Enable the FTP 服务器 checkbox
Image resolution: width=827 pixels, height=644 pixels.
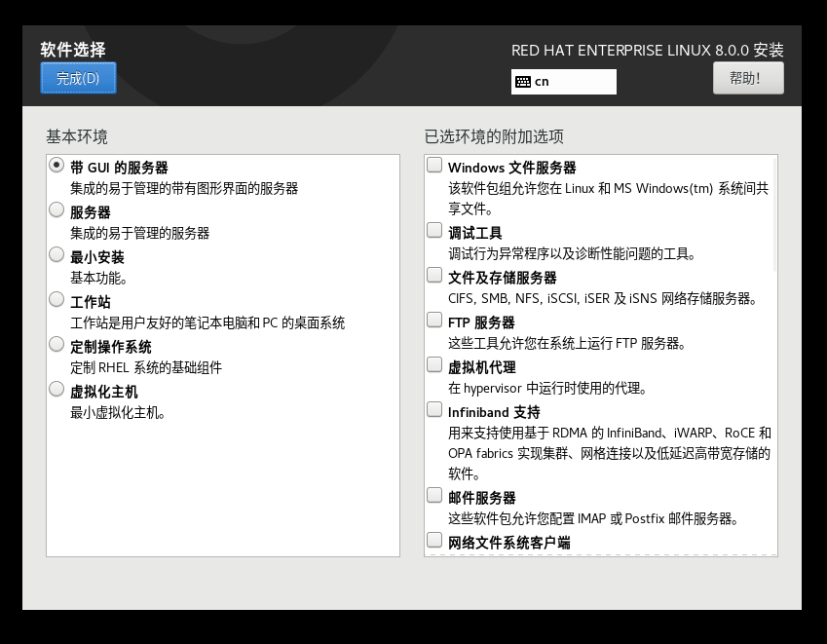pos(434,321)
